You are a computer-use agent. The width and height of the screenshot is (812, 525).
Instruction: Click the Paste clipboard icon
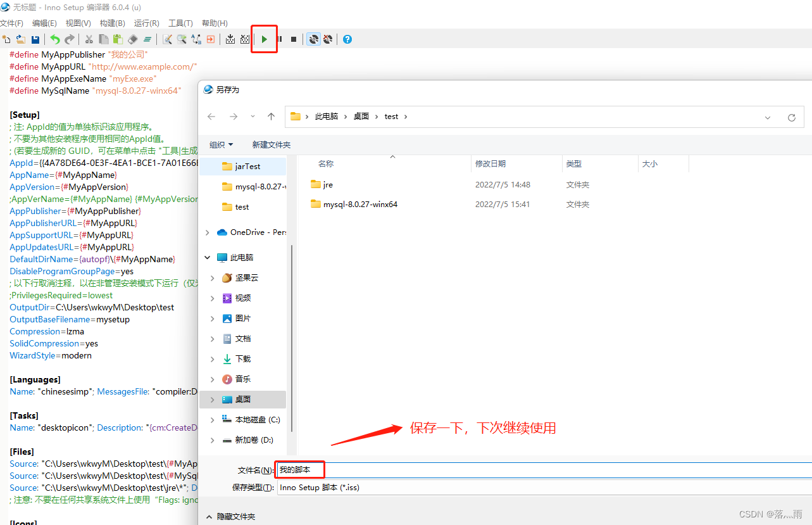click(118, 39)
